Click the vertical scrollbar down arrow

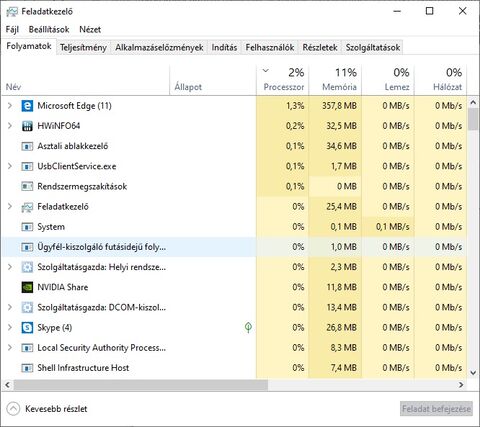pos(473,373)
